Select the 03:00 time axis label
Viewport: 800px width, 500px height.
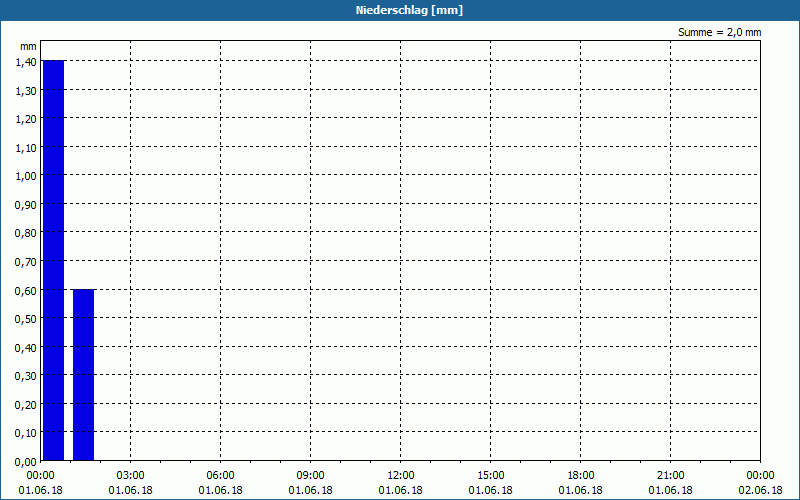pos(131,476)
